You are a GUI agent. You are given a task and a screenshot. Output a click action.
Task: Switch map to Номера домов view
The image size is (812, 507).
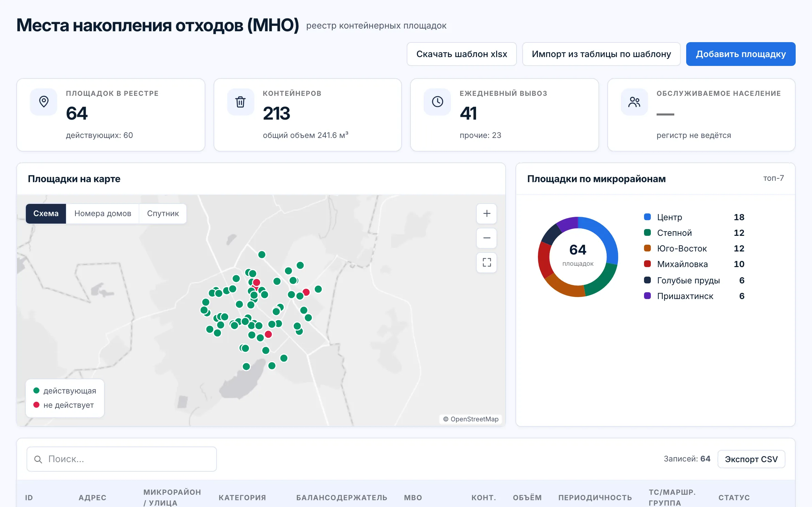click(x=103, y=213)
